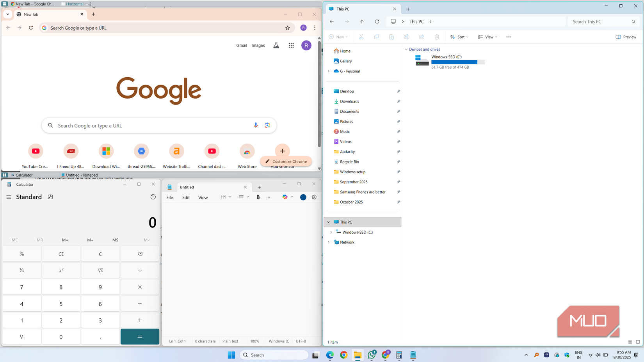Click the Rename icon in File Explorer
The width and height of the screenshot is (644, 362).
[406, 37]
